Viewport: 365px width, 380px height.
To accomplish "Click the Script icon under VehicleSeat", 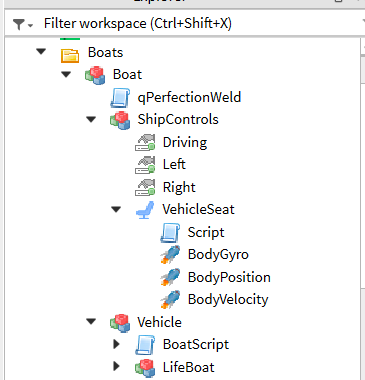I will pos(170,232).
